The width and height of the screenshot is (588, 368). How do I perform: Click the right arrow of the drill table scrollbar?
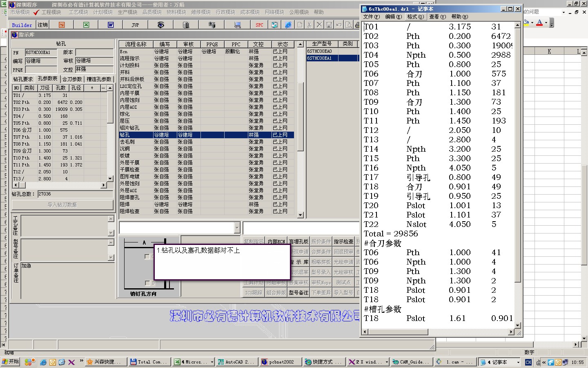(x=103, y=185)
